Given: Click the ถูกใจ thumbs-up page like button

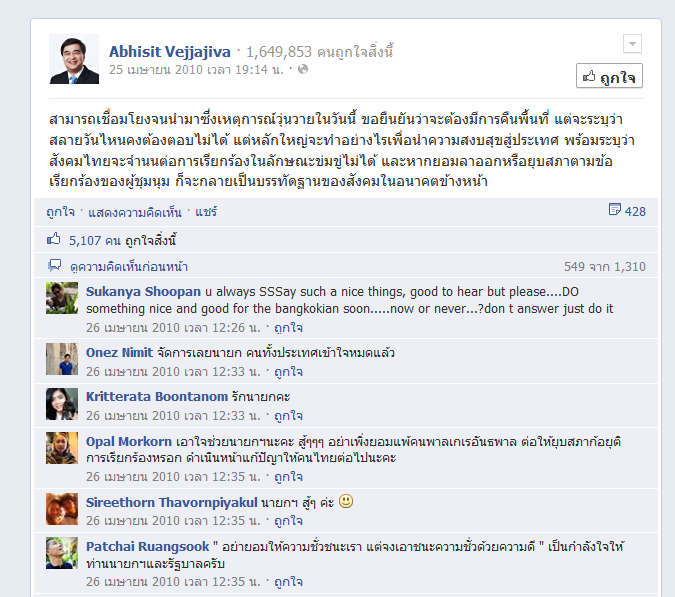Looking at the screenshot, I should (609, 76).
